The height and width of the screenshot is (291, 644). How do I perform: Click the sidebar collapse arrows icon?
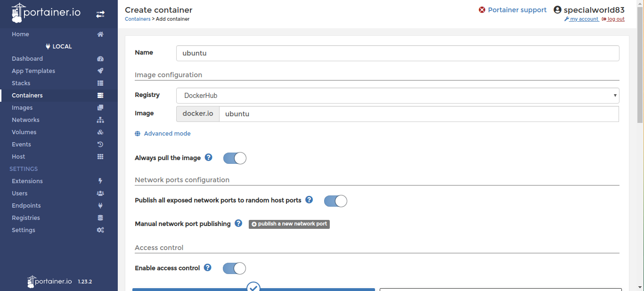click(x=100, y=14)
